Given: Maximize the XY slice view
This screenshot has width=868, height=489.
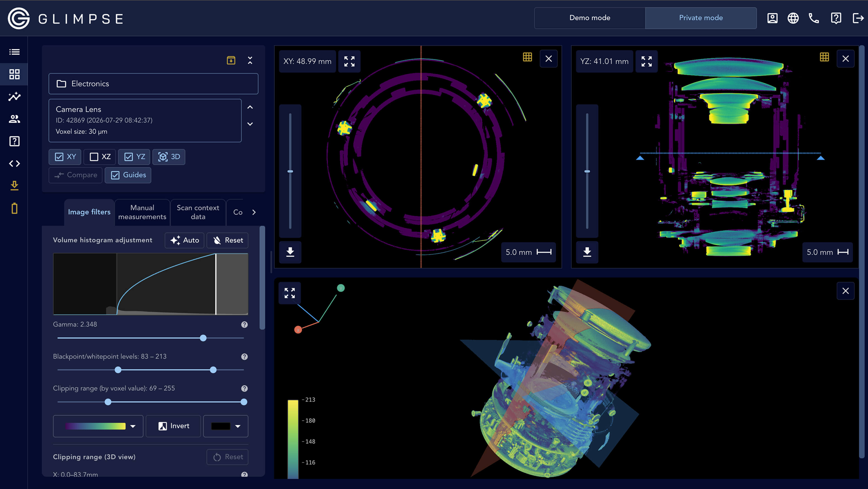Looking at the screenshot, I should [x=349, y=61].
